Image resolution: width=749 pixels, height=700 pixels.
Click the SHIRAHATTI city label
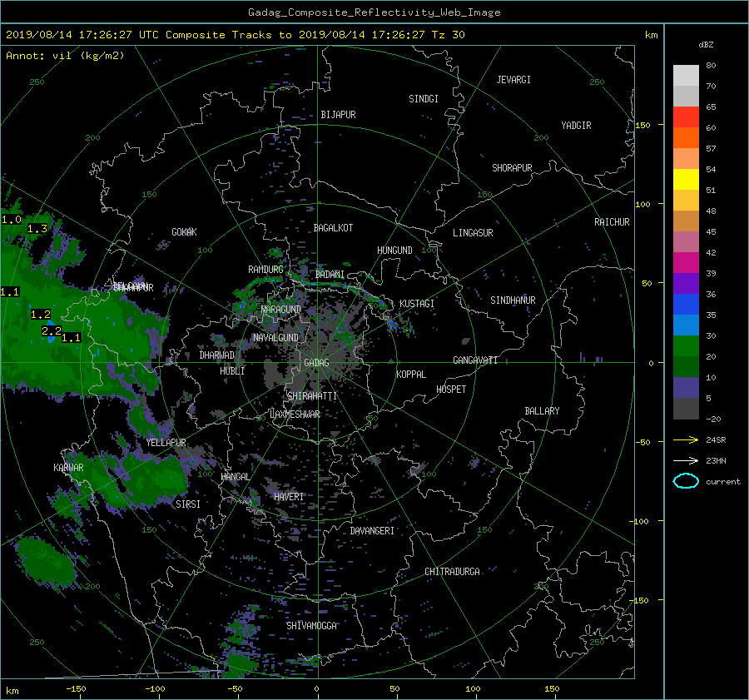pos(312,396)
